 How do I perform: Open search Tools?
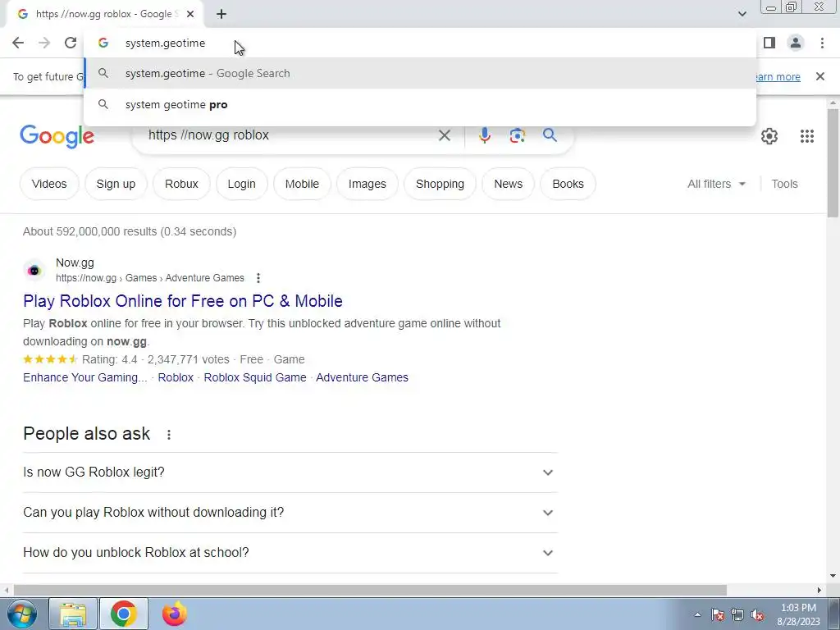coord(784,184)
